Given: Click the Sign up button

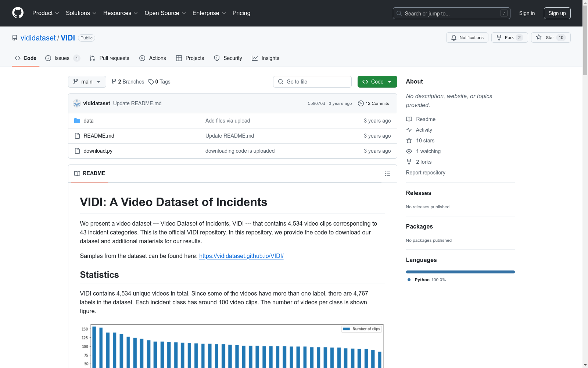Looking at the screenshot, I should pyautogui.click(x=557, y=13).
